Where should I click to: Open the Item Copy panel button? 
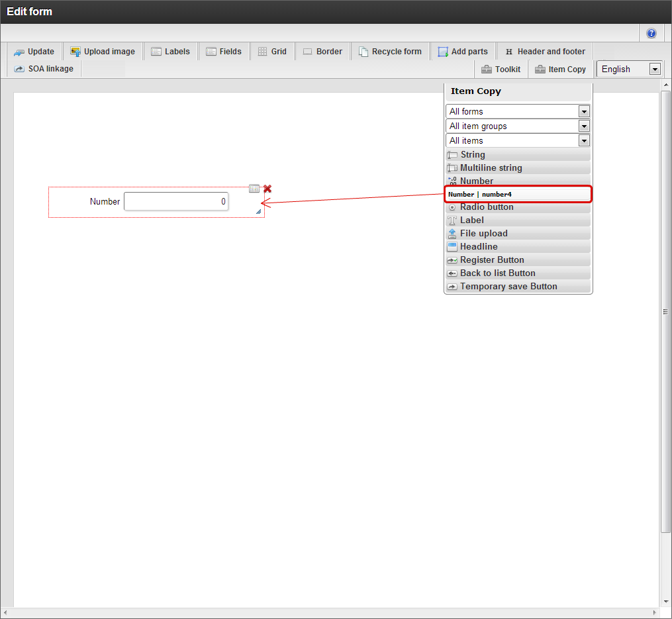(561, 70)
